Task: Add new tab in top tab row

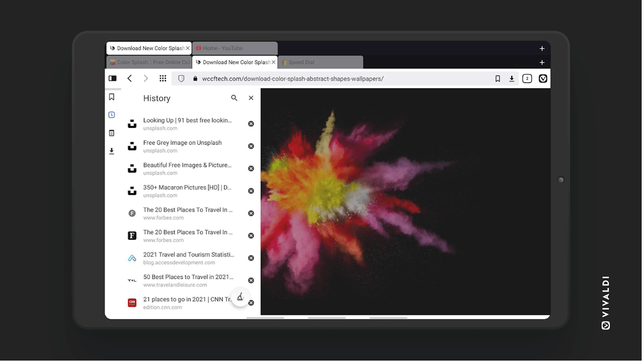Action: (x=542, y=48)
